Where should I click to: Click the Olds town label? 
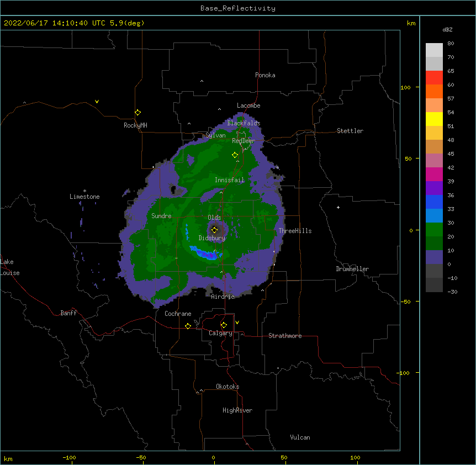pos(214,218)
